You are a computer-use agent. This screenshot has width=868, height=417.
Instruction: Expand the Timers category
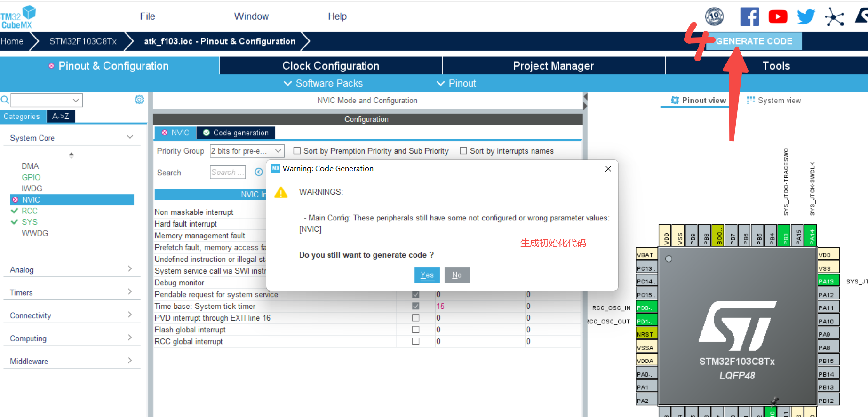pos(71,292)
